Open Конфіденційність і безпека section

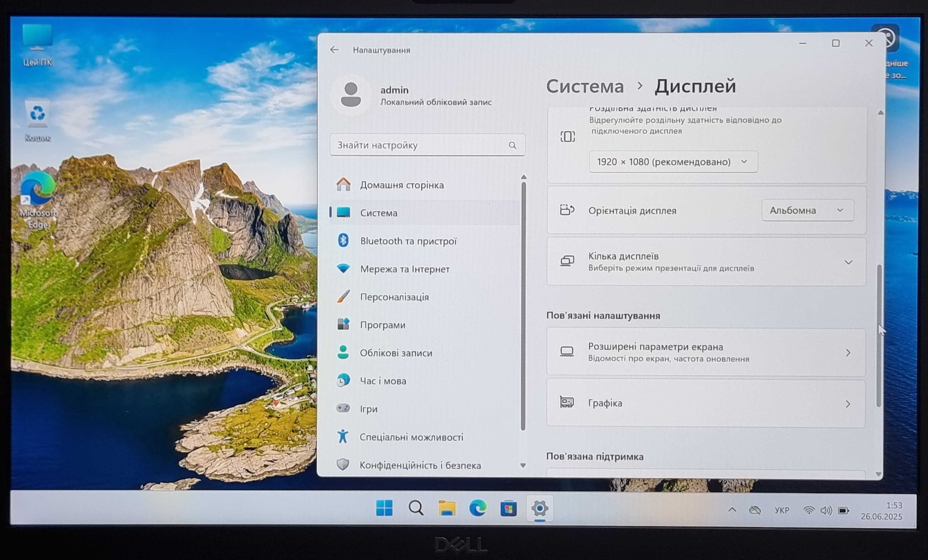click(425, 465)
